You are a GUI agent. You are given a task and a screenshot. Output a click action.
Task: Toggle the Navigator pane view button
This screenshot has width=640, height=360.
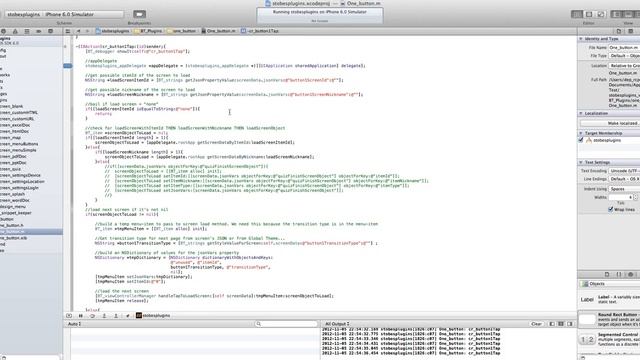pyautogui.click(x=617, y=14)
